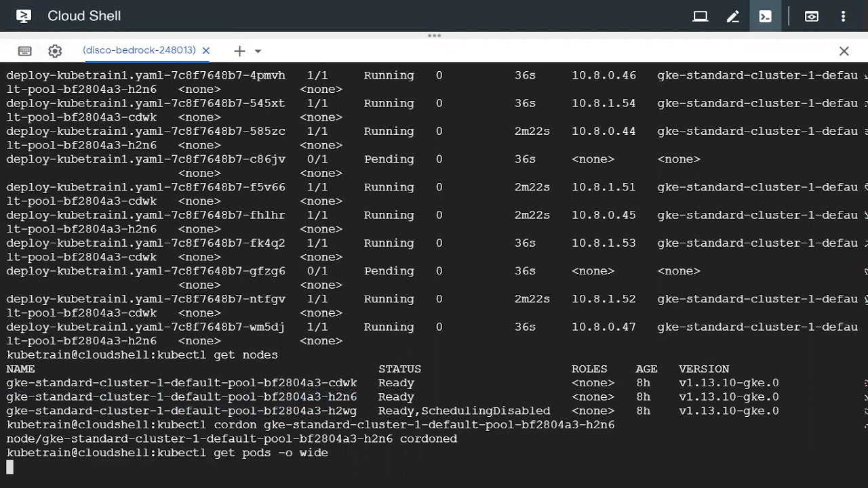Click the AGE column header
This screenshot has height=488, width=868.
coord(646,369)
